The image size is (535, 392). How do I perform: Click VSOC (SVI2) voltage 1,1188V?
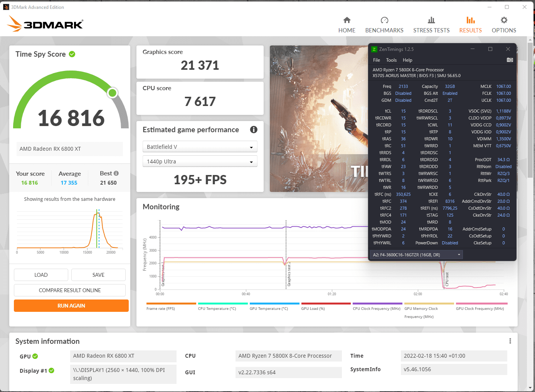point(503,111)
